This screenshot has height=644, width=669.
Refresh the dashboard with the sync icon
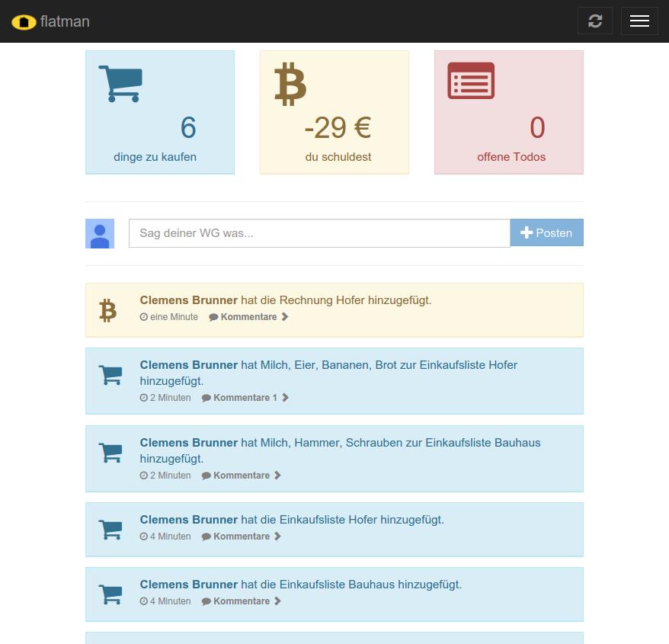tap(595, 21)
